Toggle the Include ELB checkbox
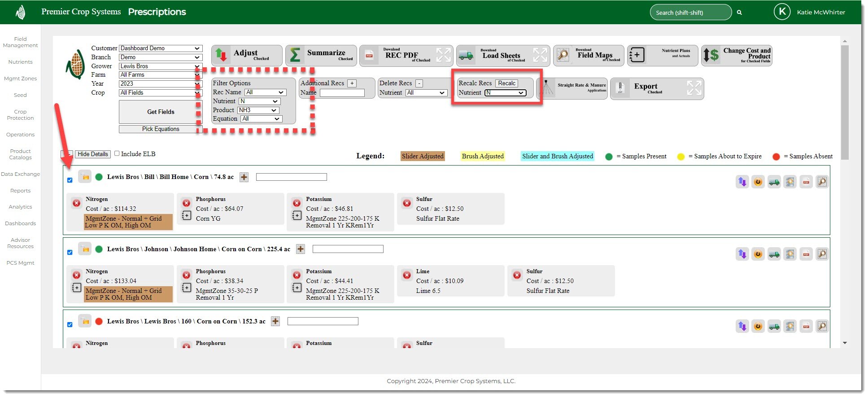868x397 pixels. 117,153
